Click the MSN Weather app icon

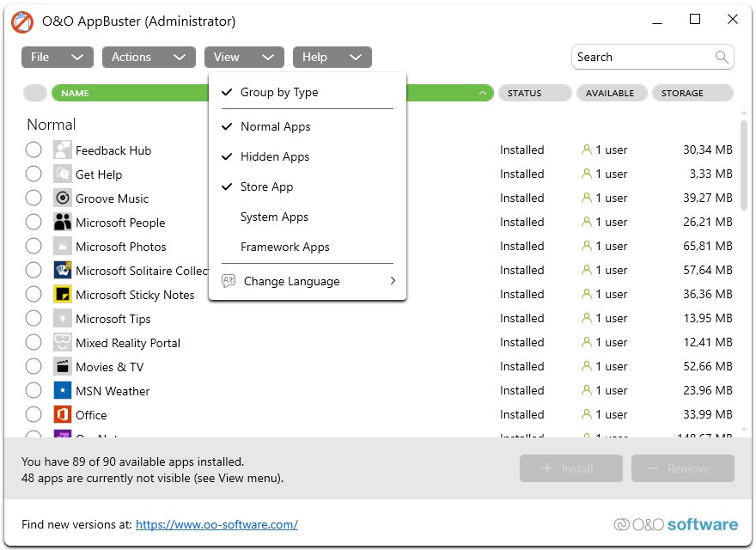(62, 390)
